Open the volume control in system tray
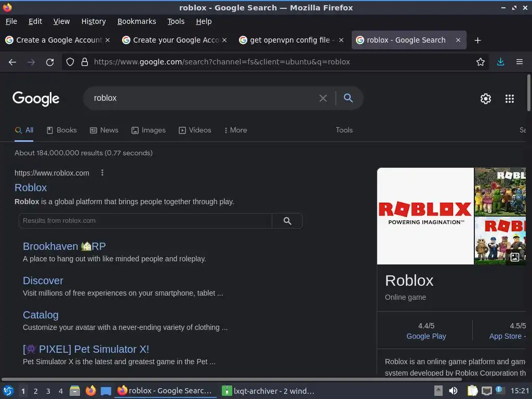532x399 pixels. pos(453,391)
